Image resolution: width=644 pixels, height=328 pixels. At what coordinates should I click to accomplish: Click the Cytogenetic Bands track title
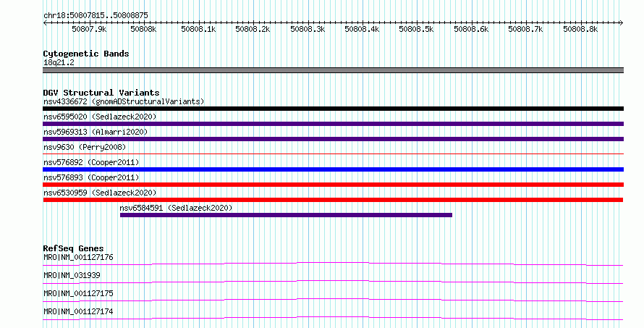pos(86,54)
